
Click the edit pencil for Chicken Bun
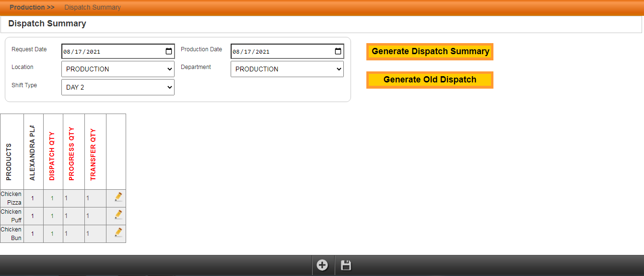(x=118, y=233)
